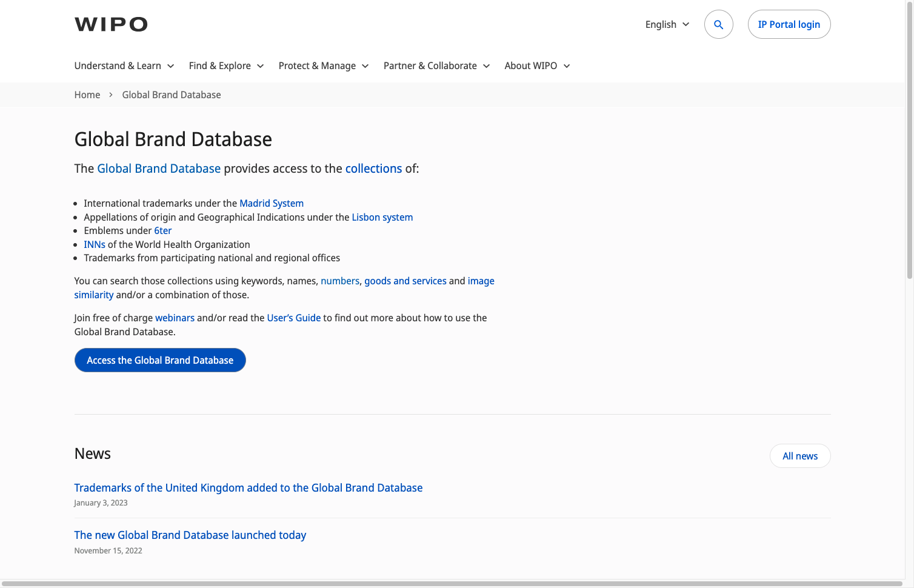Open image similarity link
This screenshot has width=914, height=588.
[481, 281]
